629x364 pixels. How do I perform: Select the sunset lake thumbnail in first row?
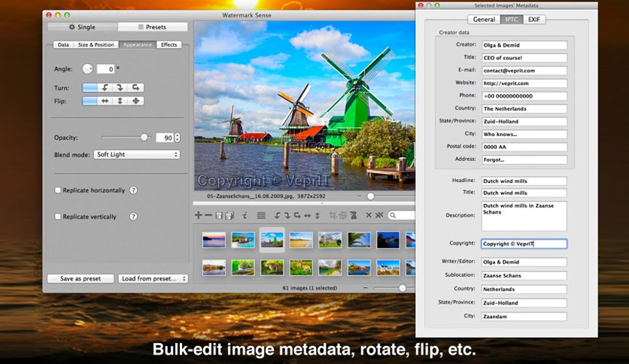[214, 240]
